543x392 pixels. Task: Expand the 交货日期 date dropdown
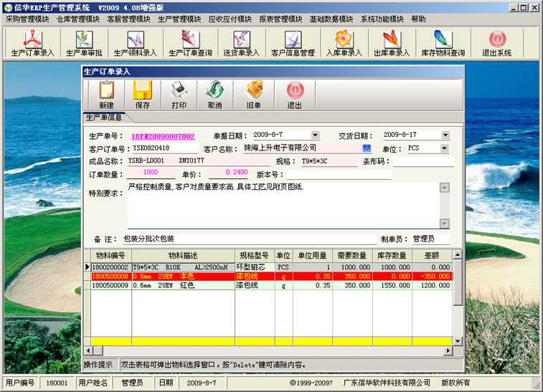point(445,135)
